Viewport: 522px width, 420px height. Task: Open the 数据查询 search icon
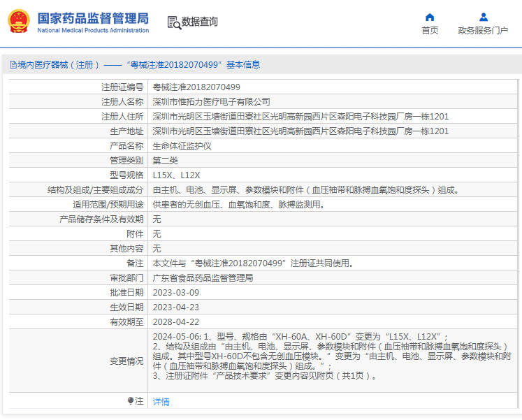tap(174, 22)
